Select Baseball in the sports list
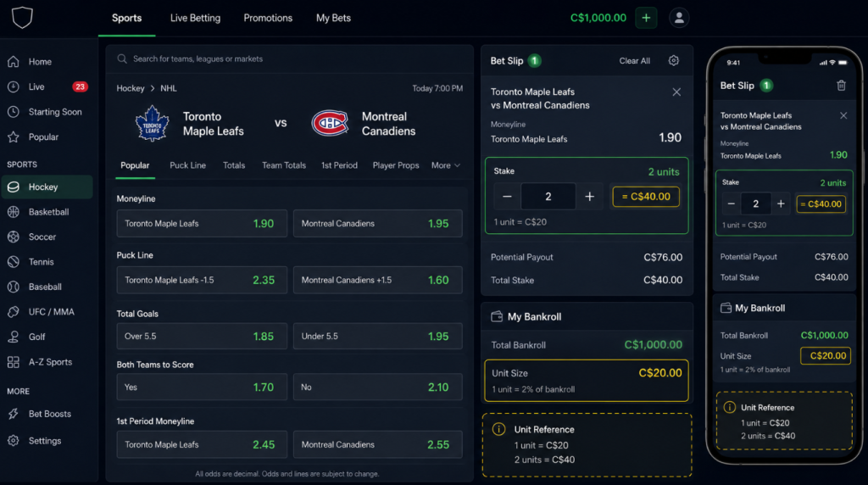The height and width of the screenshot is (485, 868). 47,287
